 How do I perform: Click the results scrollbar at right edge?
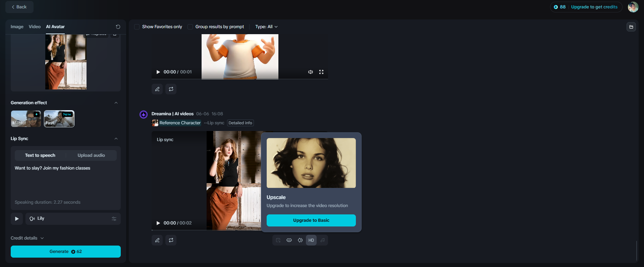pos(637,251)
